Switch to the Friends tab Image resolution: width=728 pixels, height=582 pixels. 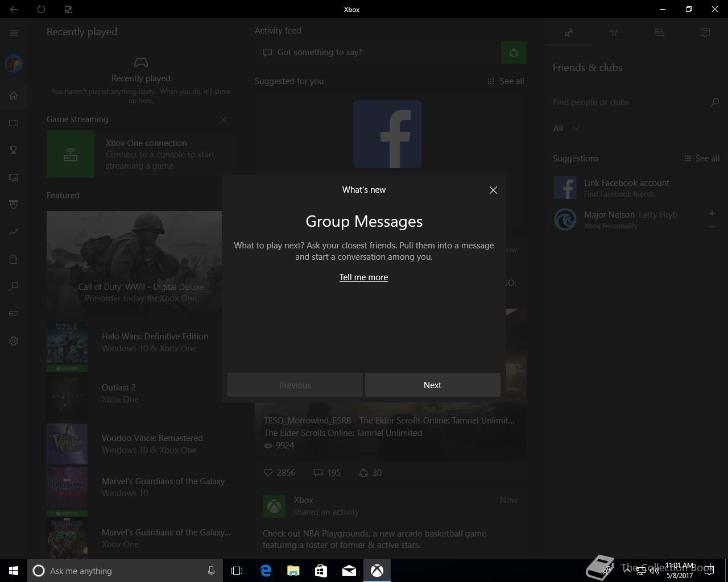(569, 33)
